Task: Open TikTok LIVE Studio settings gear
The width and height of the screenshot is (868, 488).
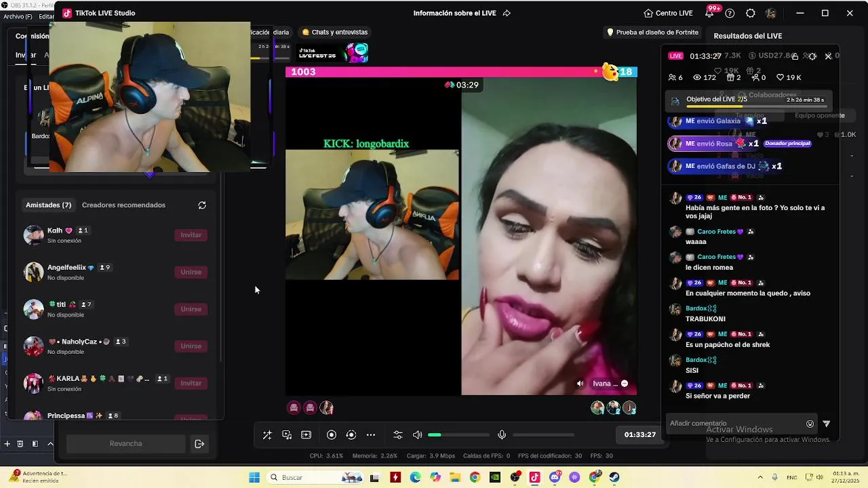Action: [x=750, y=13]
